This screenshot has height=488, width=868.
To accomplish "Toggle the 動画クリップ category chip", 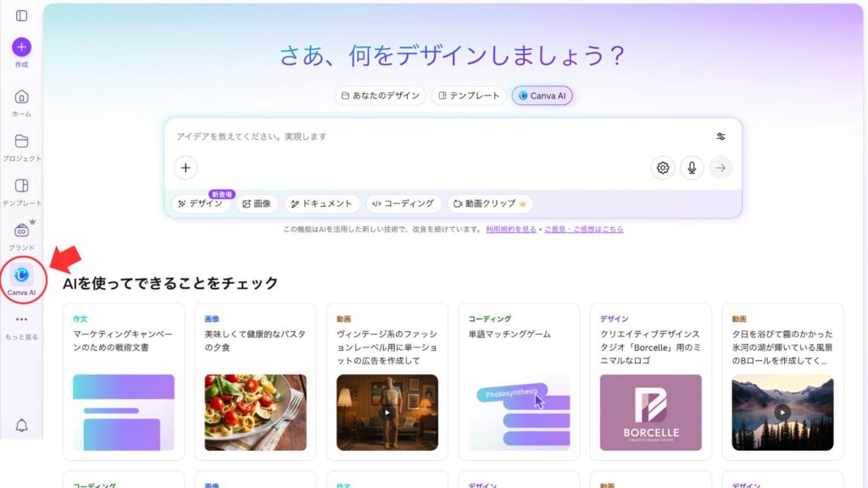I will pyautogui.click(x=487, y=203).
